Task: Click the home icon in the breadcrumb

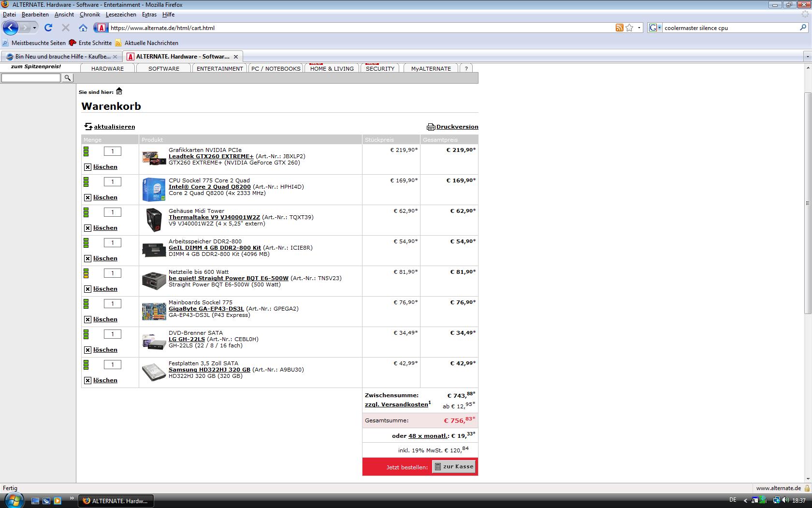Action: click(119, 91)
